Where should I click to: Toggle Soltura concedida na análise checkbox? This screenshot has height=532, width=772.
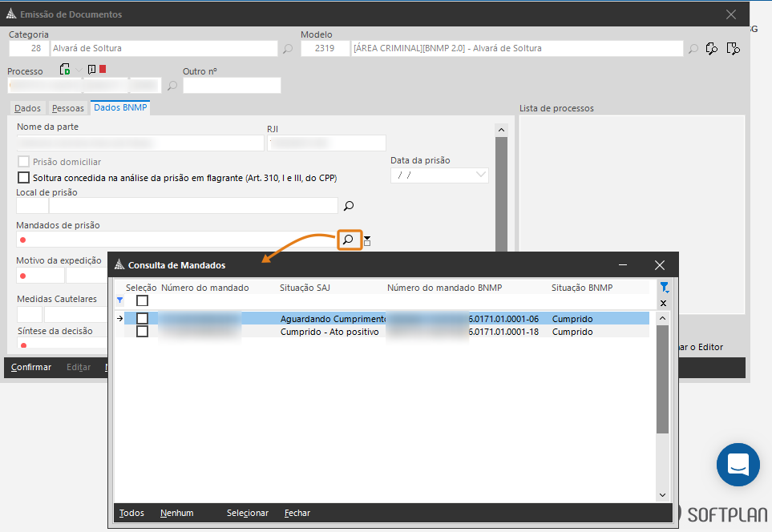[x=23, y=178]
